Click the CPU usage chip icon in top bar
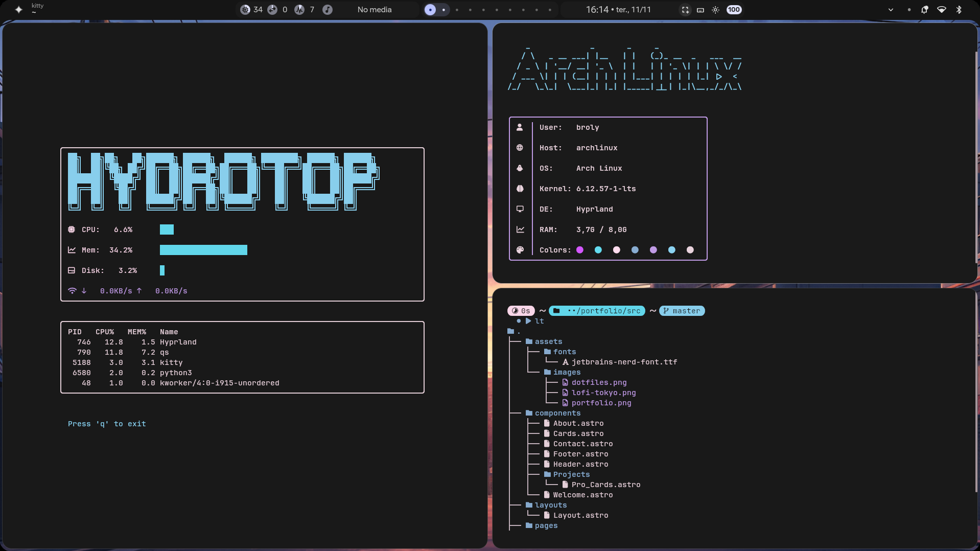 (x=245, y=10)
